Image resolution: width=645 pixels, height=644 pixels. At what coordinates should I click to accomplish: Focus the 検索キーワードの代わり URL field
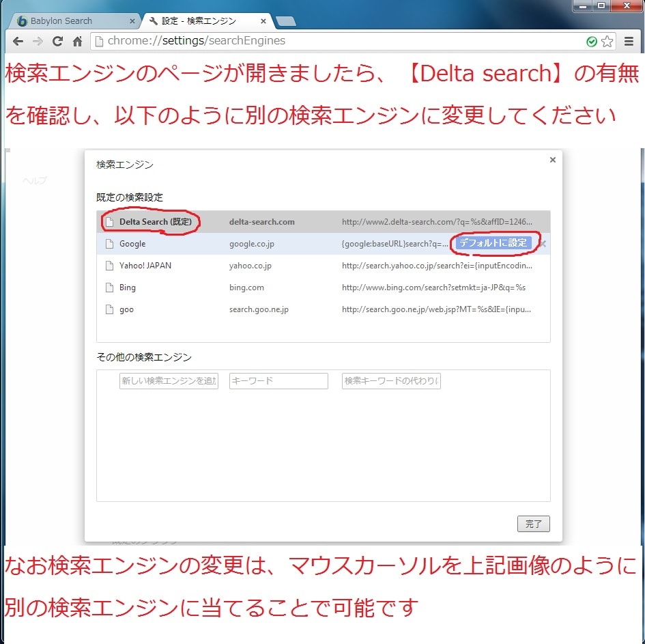click(391, 380)
